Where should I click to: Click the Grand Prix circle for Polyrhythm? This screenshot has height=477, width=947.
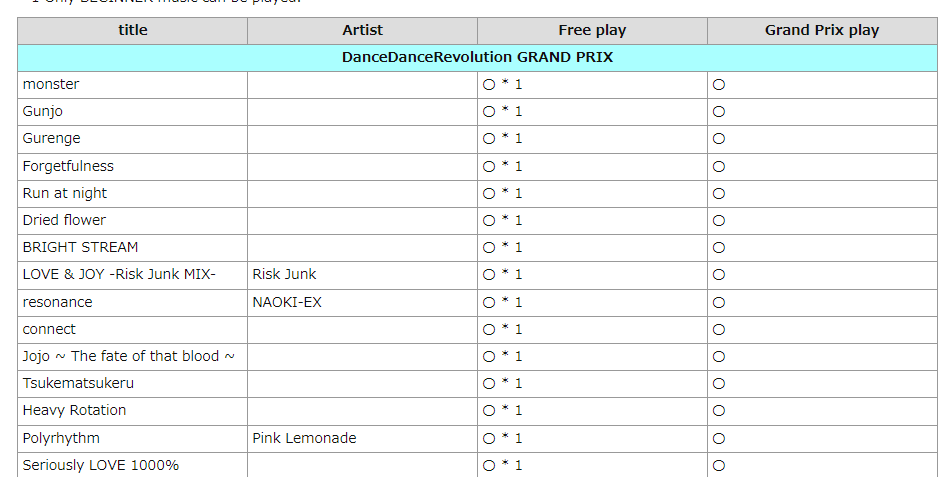click(x=718, y=439)
